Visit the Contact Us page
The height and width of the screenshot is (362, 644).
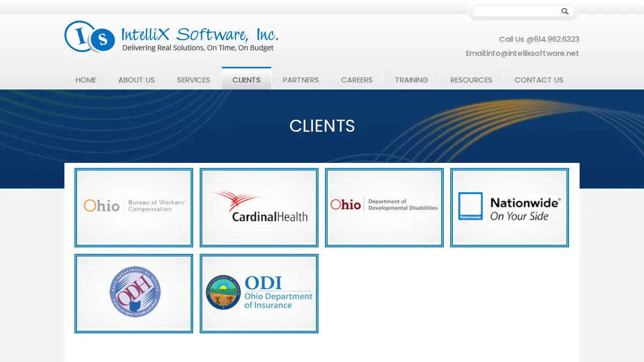(x=539, y=80)
